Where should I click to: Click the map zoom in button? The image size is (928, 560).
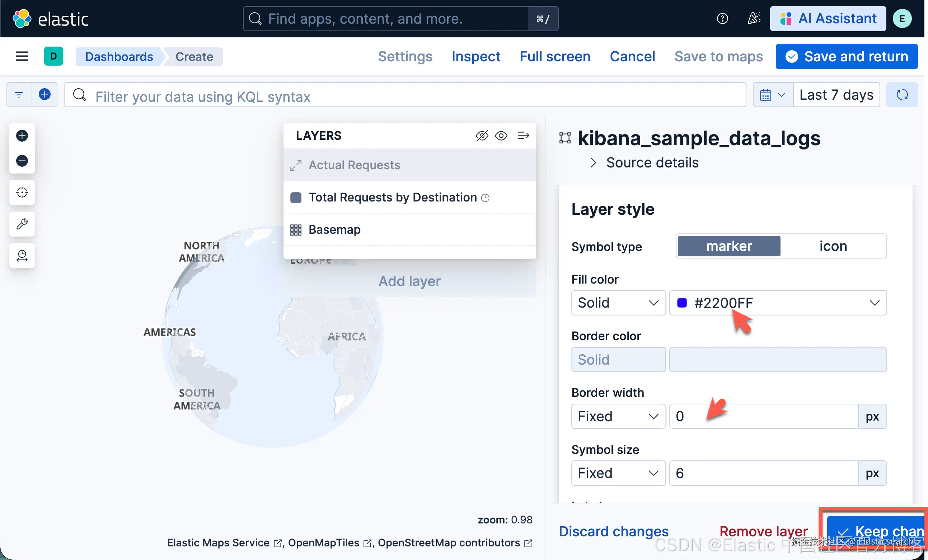click(x=22, y=136)
